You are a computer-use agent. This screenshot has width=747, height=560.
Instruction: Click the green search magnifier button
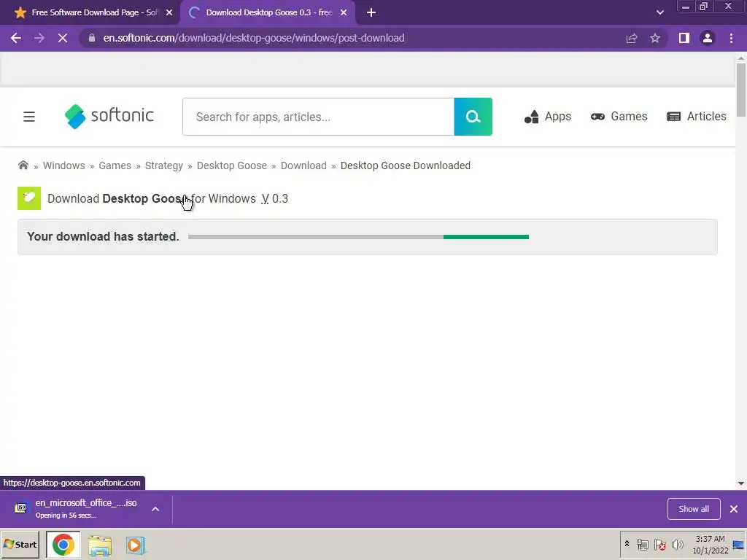point(473,117)
